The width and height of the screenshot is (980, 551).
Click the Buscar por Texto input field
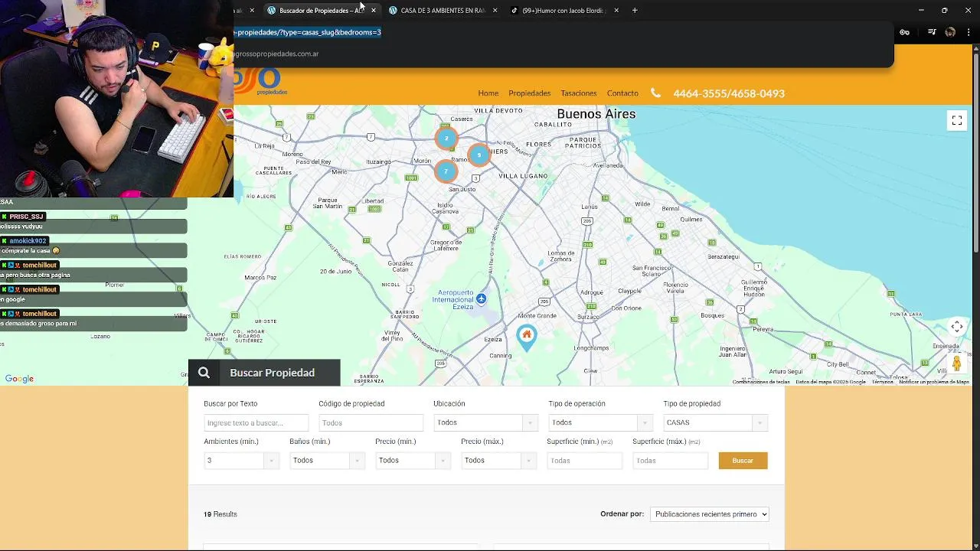pyautogui.click(x=256, y=422)
